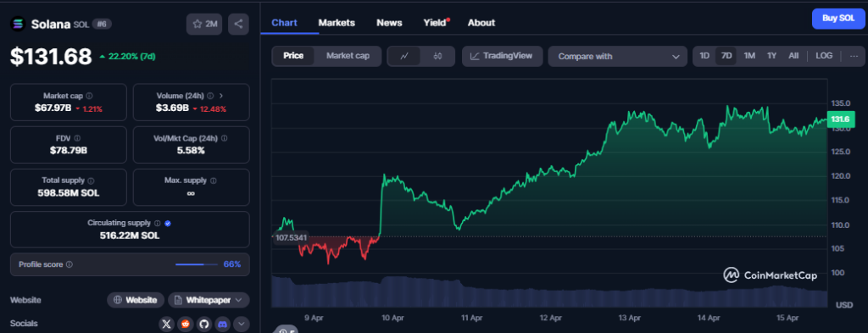This screenshot has height=333, width=868.
Task: Add Solana to watchlist via star button
Action: pos(204,25)
